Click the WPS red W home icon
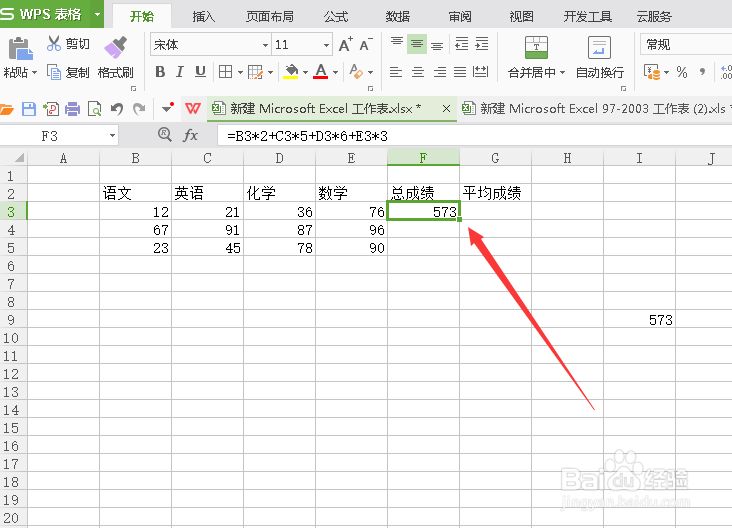The height and width of the screenshot is (528, 732). pos(193,109)
